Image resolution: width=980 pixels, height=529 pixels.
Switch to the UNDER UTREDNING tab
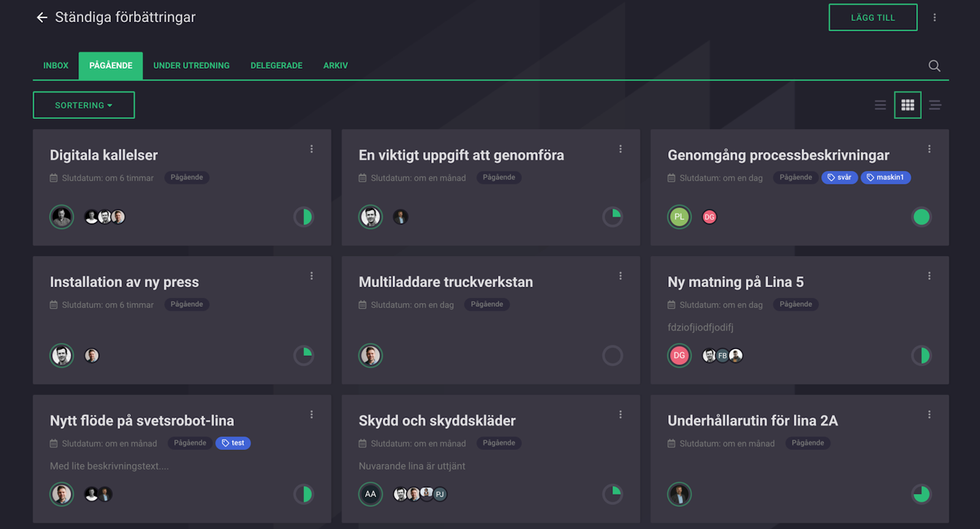(x=192, y=66)
